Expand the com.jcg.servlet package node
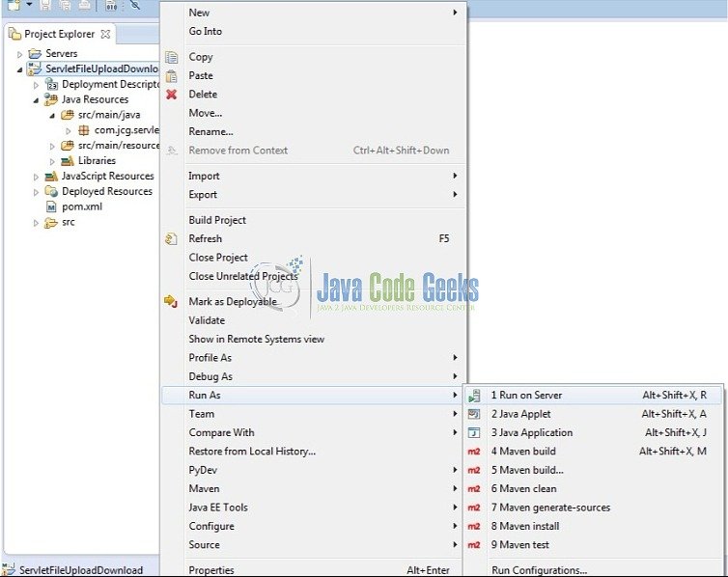This screenshot has height=577, width=728. tap(69, 131)
